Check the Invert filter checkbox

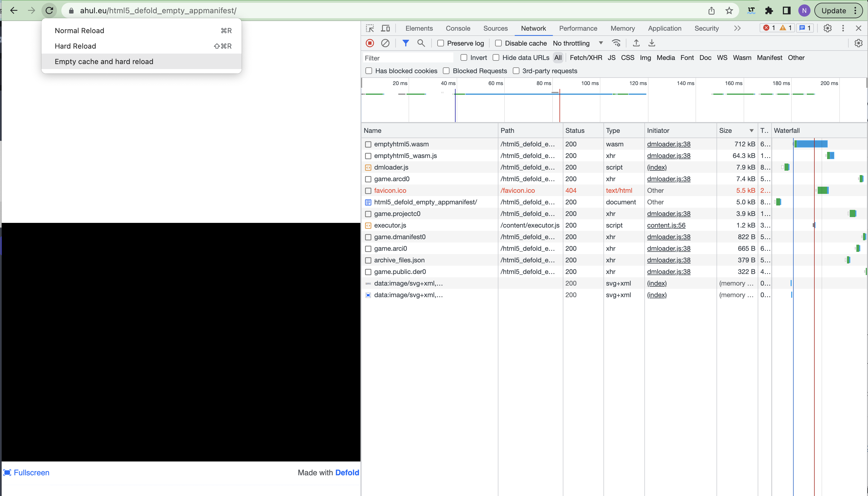coord(464,57)
